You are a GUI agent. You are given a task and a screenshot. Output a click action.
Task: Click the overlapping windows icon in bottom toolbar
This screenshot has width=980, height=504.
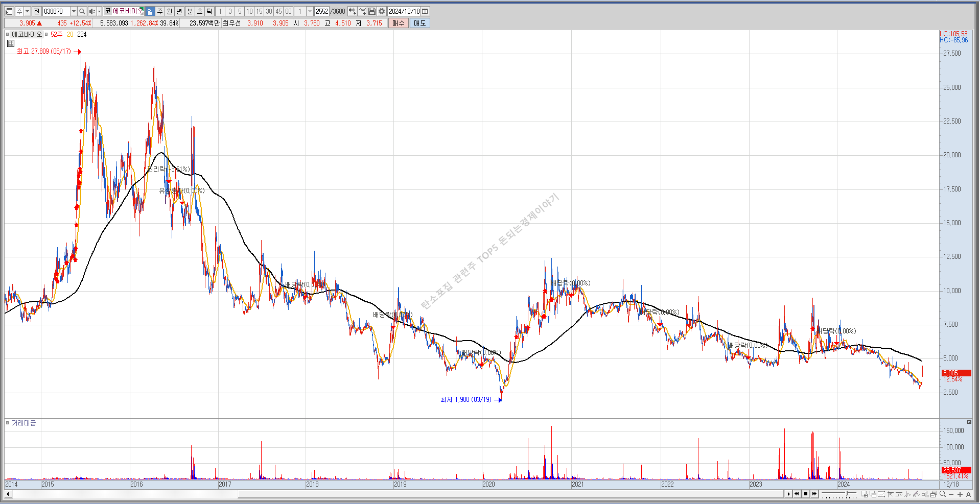pos(873,494)
